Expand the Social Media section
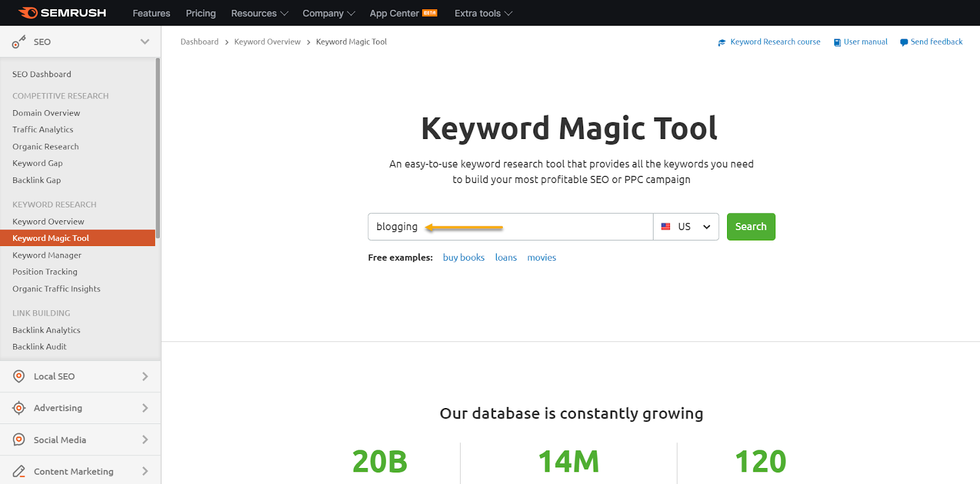This screenshot has height=484, width=980. click(145, 440)
